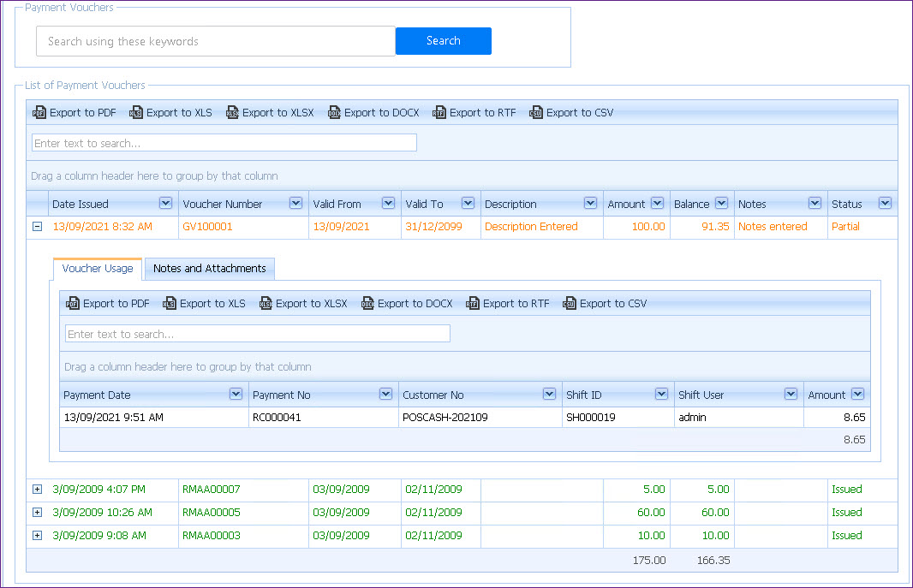The width and height of the screenshot is (913, 588).
Task: Expand the RMAA00005 voucher row
Action: (37, 513)
